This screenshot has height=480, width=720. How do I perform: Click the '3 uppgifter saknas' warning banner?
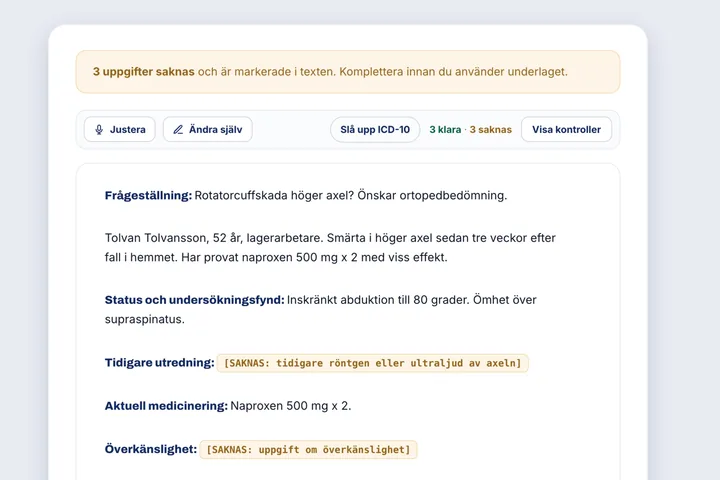click(x=348, y=72)
